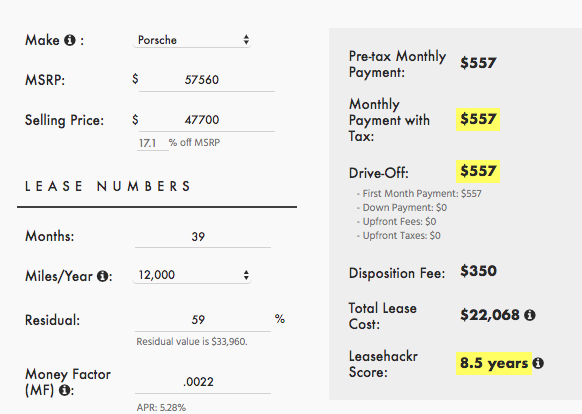This screenshot has height=414, width=582.
Task: Click the Leasehackr Score info icon
Action: pyautogui.click(x=538, y=363)
